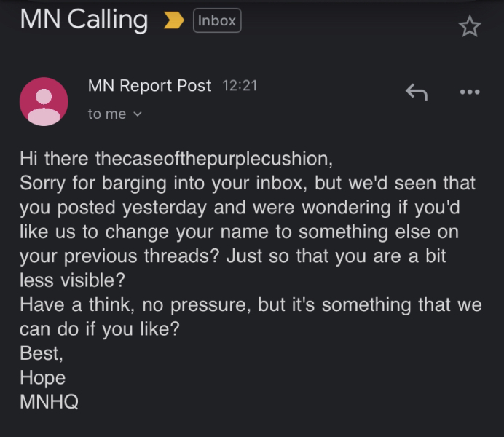Star the MN Calling email
This screenshot has height=437, width=504.
[470, 27]
